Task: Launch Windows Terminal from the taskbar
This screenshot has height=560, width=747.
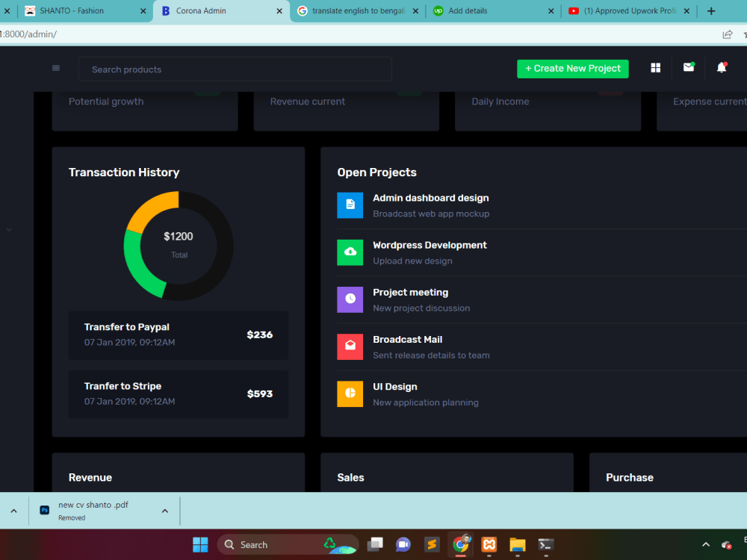Action: click(x=545, y=544)
